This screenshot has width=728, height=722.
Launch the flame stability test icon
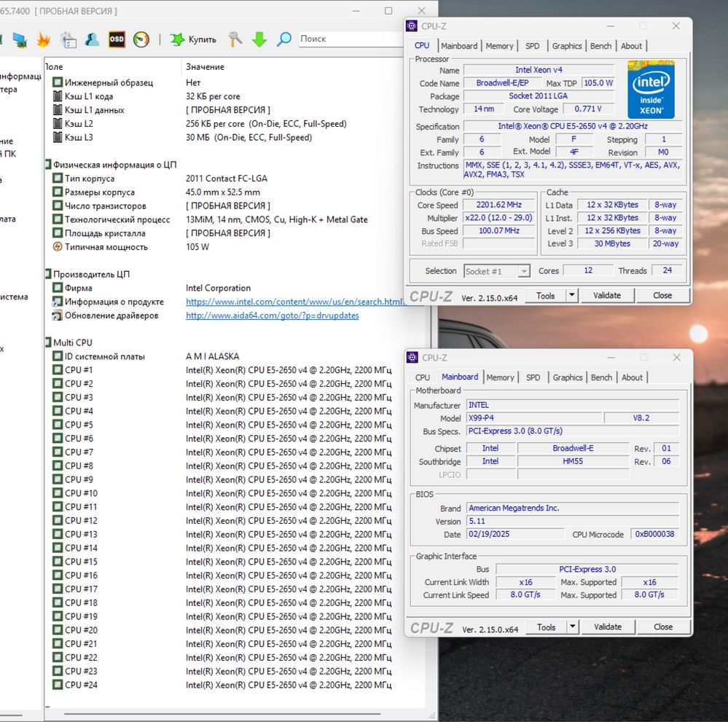tap(44, 39)
